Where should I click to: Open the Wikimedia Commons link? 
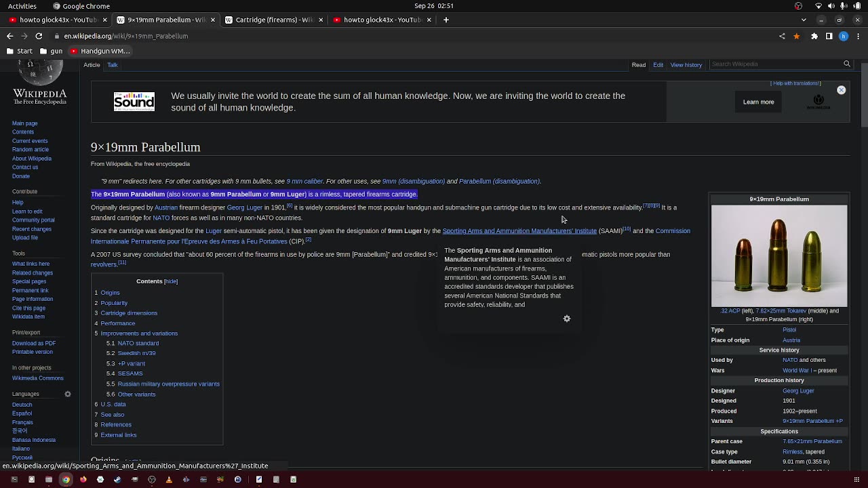[37, 378]
